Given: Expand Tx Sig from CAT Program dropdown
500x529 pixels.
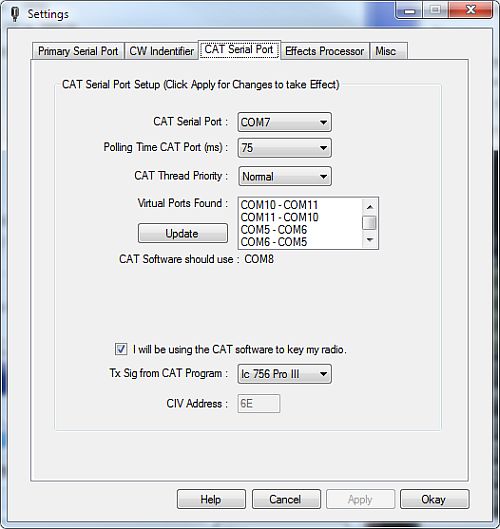Looking at the screenshot, I should pos(284,374).
